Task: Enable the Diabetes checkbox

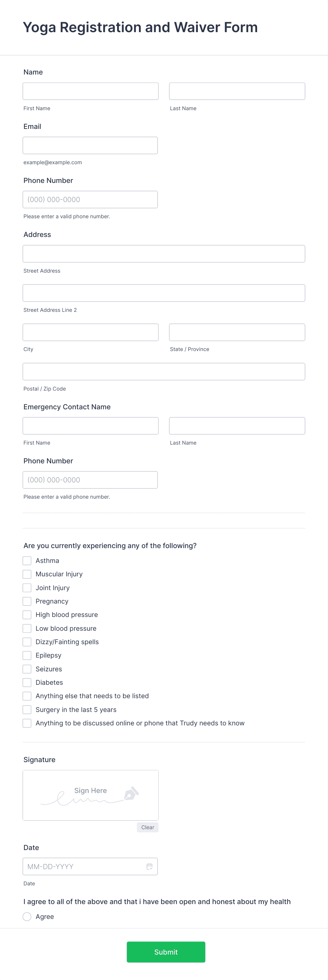Action: [x=26, y=683]
